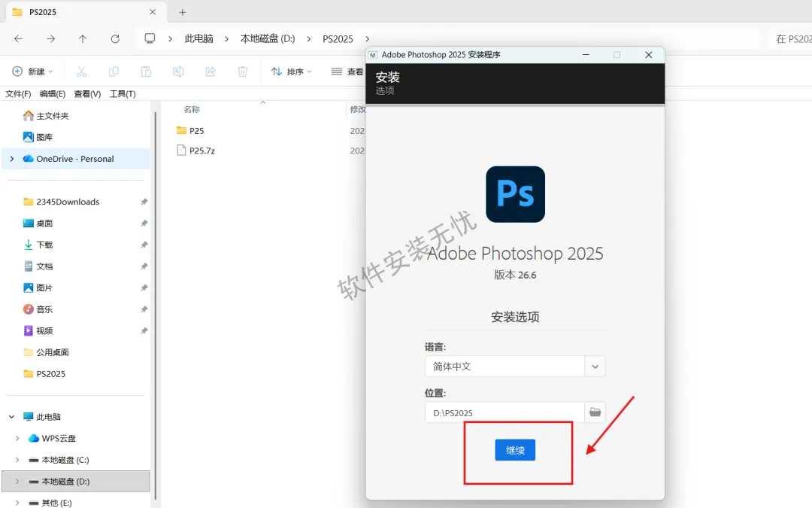Add a new Explorer tab with the plus button
Image resolution: width=812 pixels, height=508 pixels.
coord(182,12)
